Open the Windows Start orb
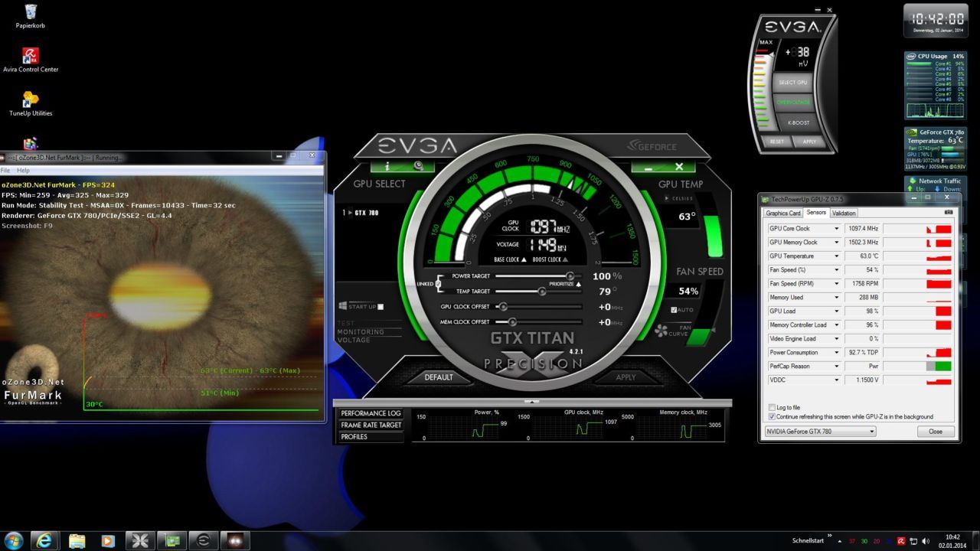The height and width of the screenshot is (551, 980). coord(13,540)
